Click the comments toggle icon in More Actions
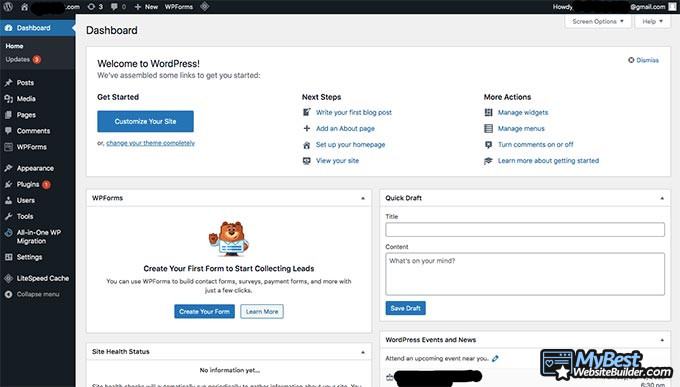680x387 pixels. (x=488, y=145)
